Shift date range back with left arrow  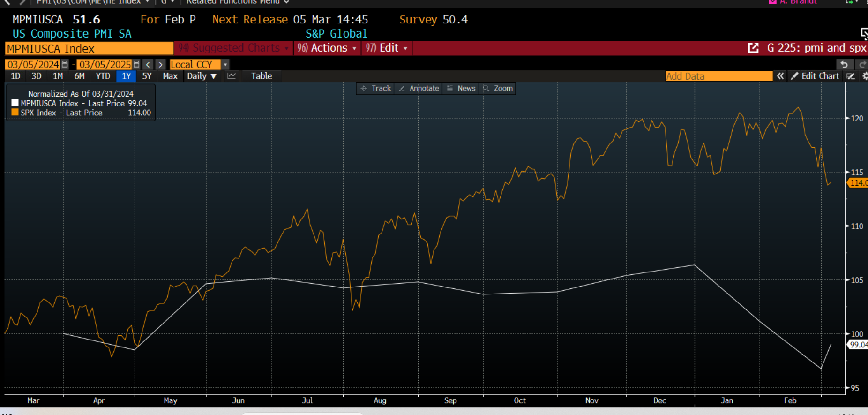(148, 65)
